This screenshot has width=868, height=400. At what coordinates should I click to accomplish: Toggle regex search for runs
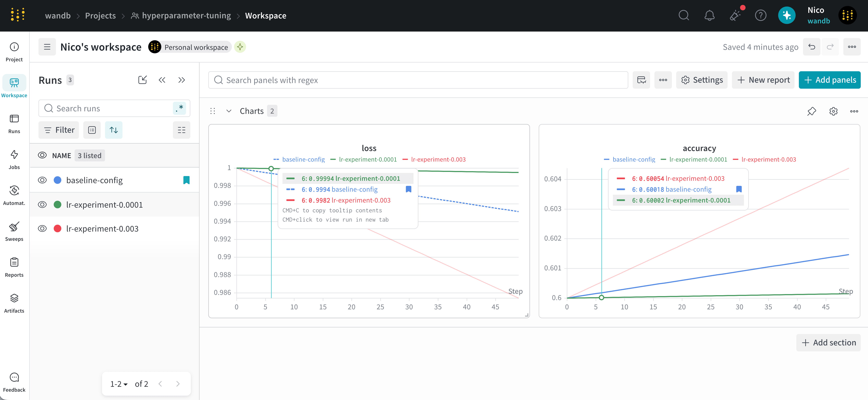(x=180, y=108)
